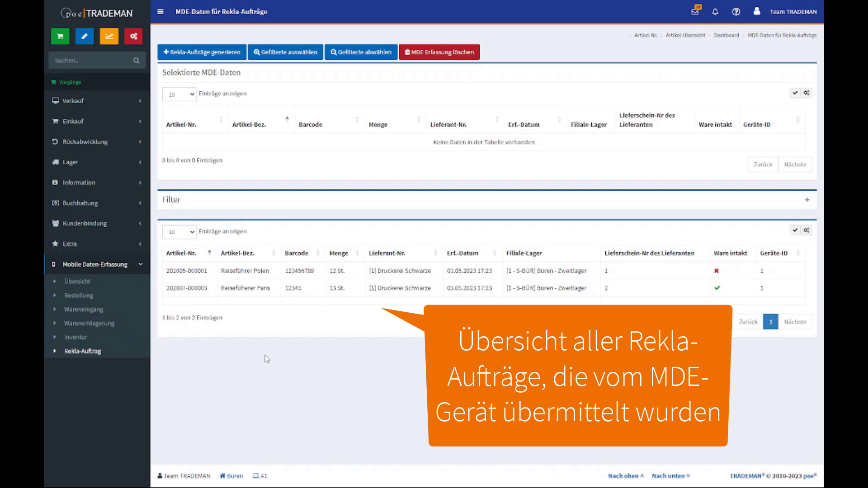Open the bell alerts icon

click(715, 12)
